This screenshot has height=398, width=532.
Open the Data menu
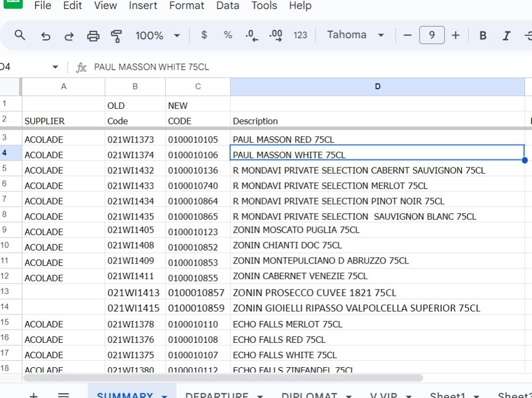point(227,6)
